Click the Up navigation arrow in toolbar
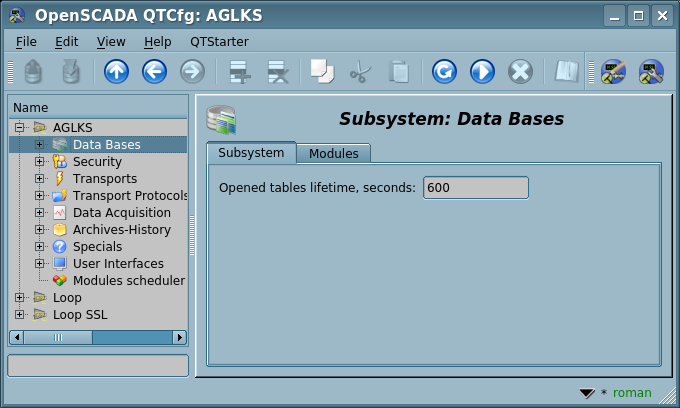680x408 pixels. (116, 72)
